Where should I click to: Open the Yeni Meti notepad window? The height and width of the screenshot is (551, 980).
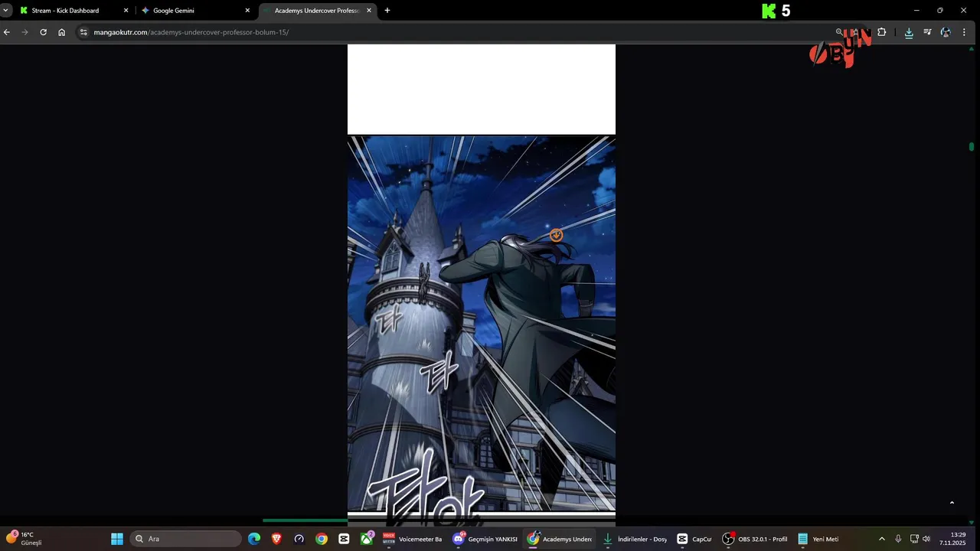pos(818,539)
